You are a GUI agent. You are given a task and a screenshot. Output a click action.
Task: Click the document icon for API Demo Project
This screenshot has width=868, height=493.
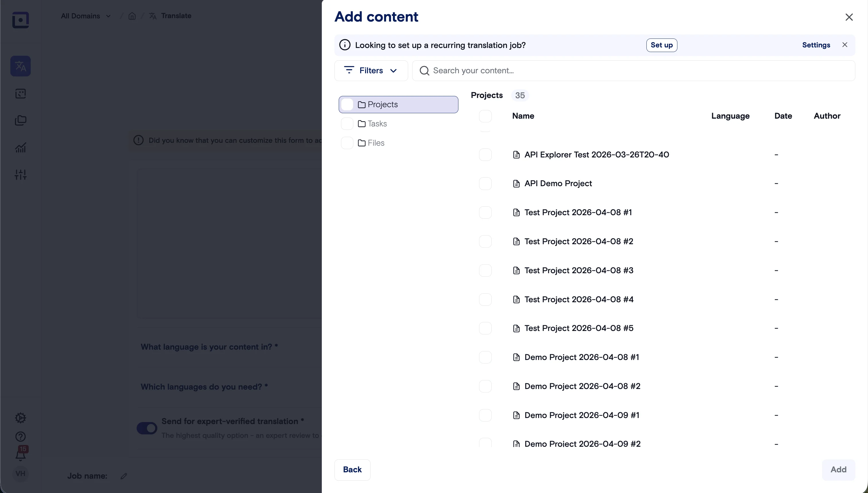(516, 184)
